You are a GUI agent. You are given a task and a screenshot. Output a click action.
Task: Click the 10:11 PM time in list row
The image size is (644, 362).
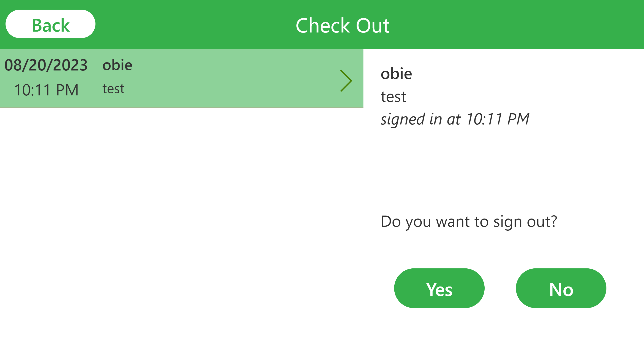pyautogui.click(x=46, y=90)
